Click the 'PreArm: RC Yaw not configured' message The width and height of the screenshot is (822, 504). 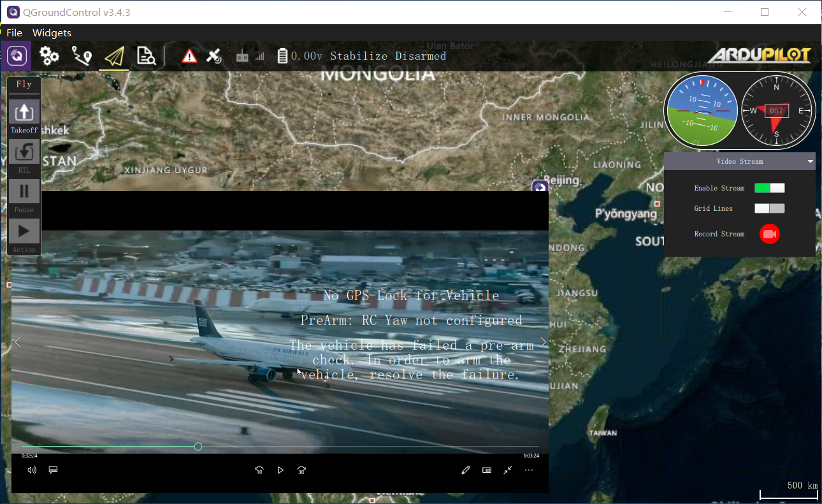(412, 320)
